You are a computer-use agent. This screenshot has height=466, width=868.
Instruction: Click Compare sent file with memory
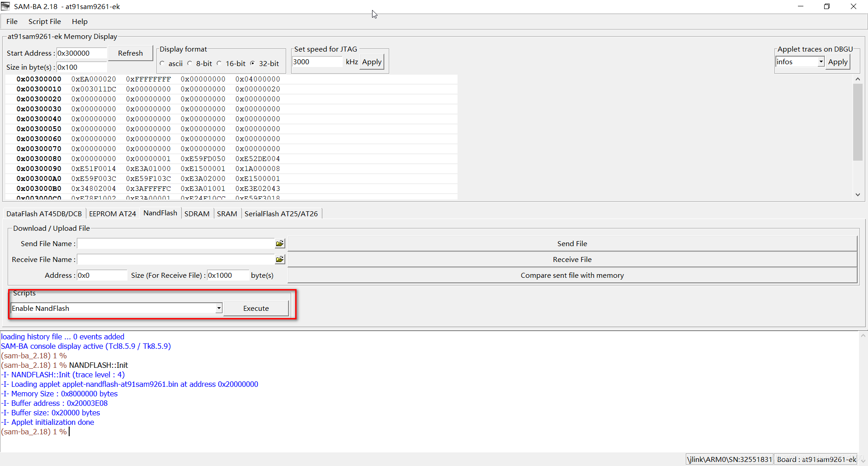click(x=572, y=275)
